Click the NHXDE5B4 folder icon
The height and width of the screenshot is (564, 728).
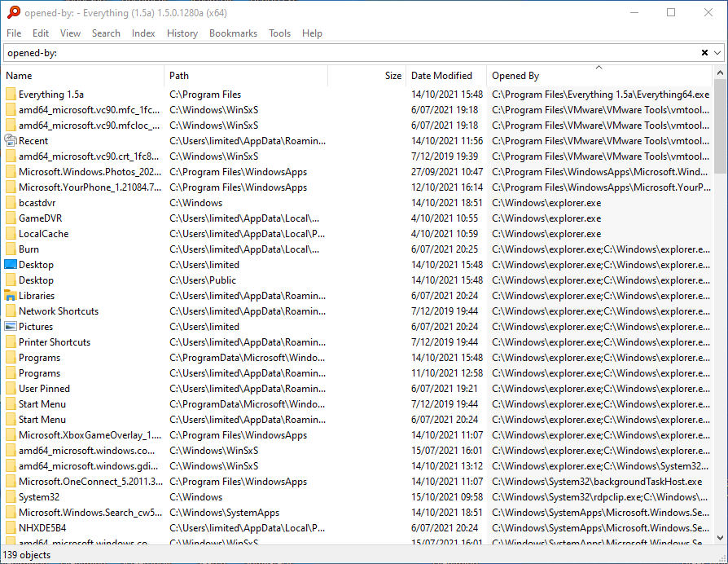pos(11,527)
